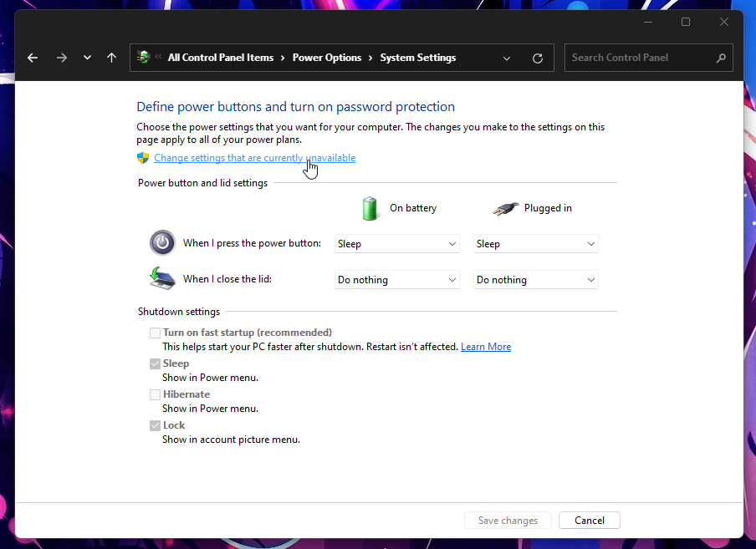Viewport: 756px width, 549px height.
Task: Click the Shutdown settings section label
Action: click(x=179, y=312)
